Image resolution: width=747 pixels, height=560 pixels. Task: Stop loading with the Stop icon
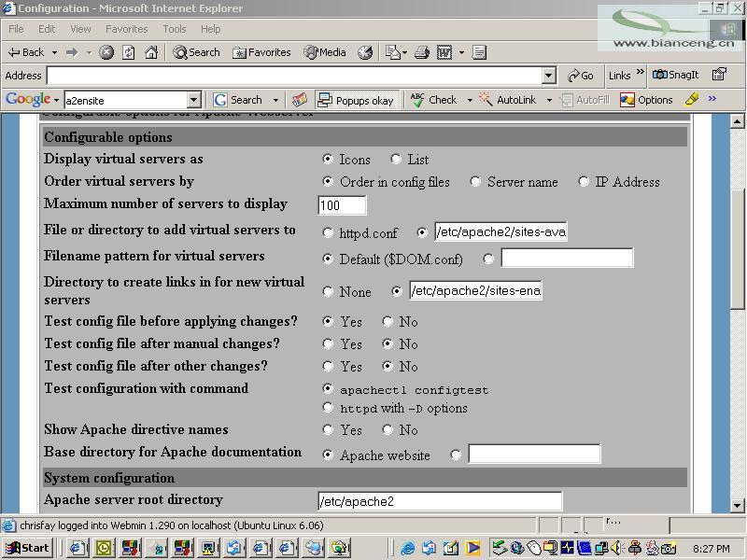click(x=106, y=52)
